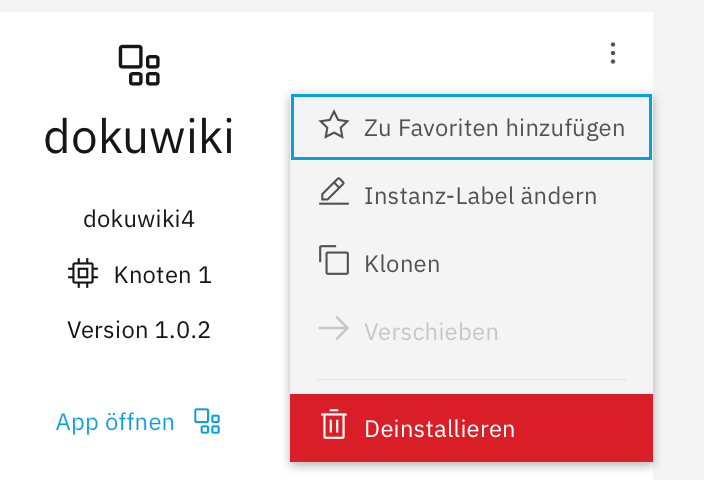The width and height of the screenshot is (704, 480).
Task: Select Zu Favoriten hinzufügen menu entry
Action: [x=471, y=127]
